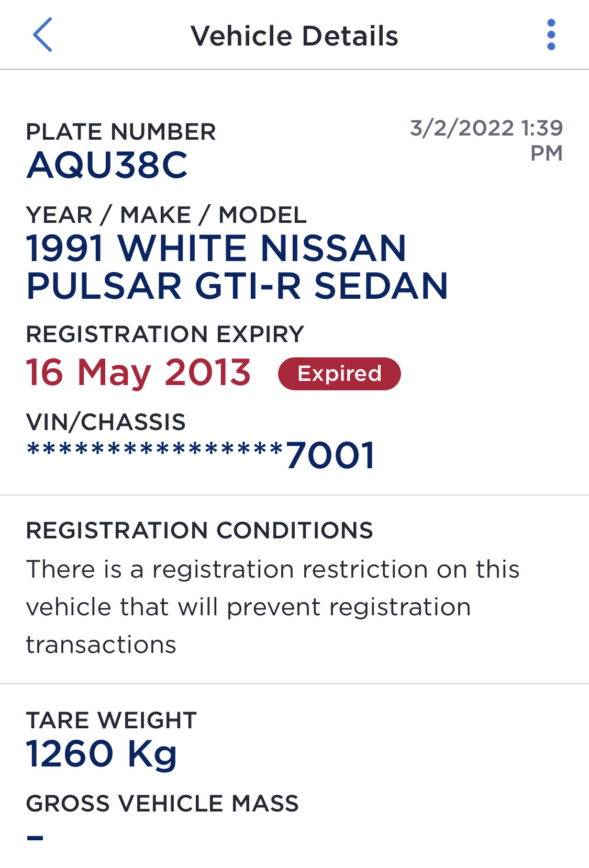The width and height of the screenshot is (589, 868).
Task: Open the three-dot more options menu
Action: (x=551, y=35)
